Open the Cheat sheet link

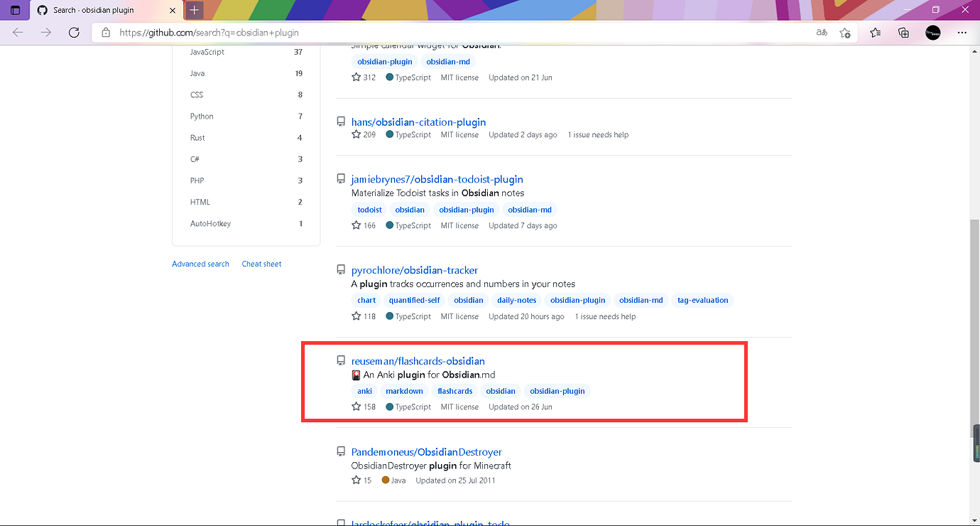pos(261,264)
